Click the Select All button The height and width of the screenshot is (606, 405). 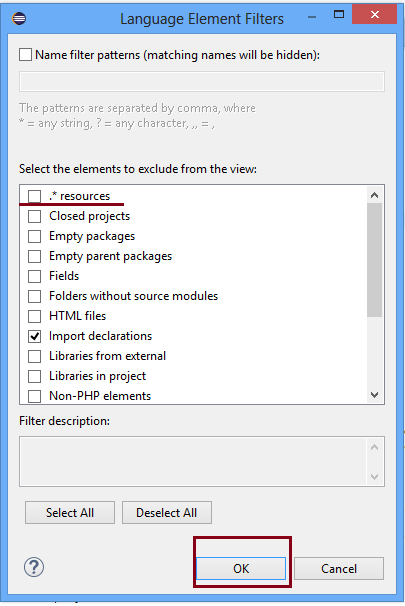[x=70, y=512]
